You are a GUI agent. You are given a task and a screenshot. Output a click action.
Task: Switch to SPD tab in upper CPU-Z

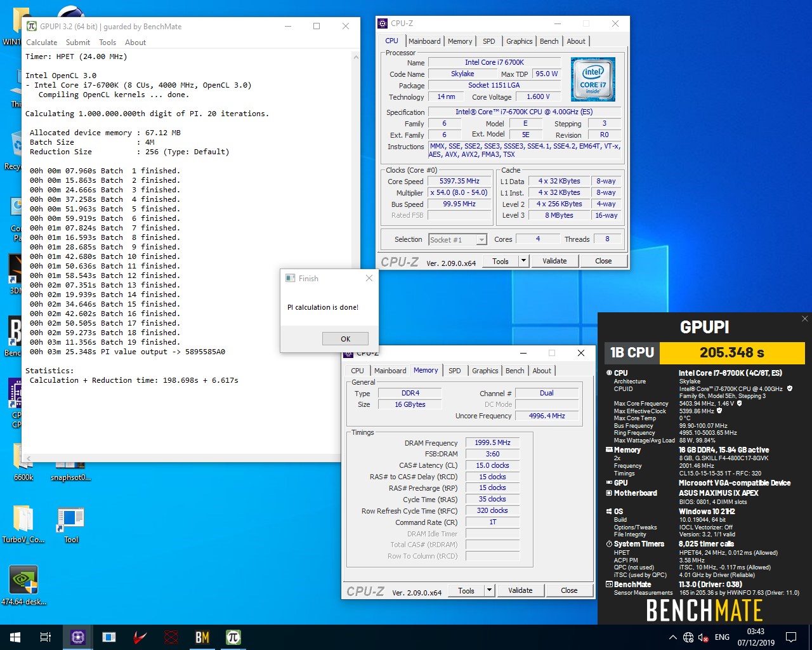click(488, 41)
